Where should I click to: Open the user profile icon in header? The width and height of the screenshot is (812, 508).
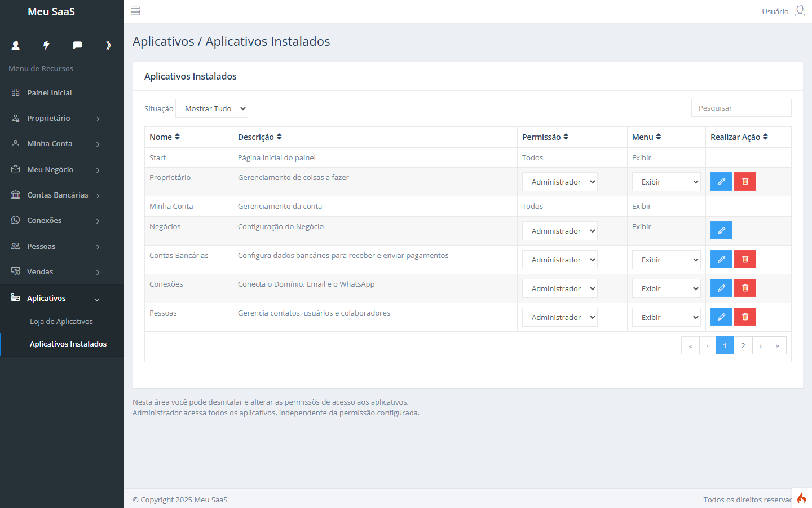coord(800,11)
